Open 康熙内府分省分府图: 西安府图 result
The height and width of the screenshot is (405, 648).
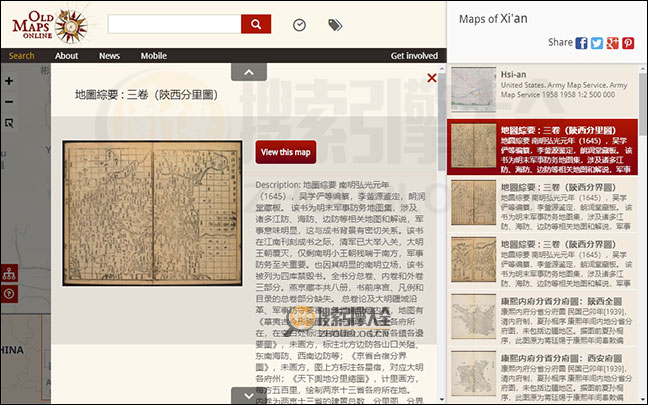click(543, 375)
